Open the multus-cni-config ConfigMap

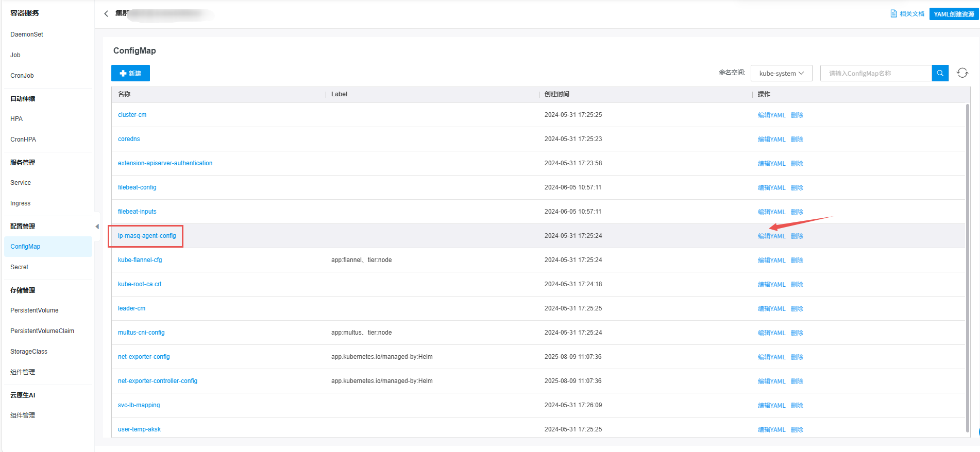click(141, 333)
